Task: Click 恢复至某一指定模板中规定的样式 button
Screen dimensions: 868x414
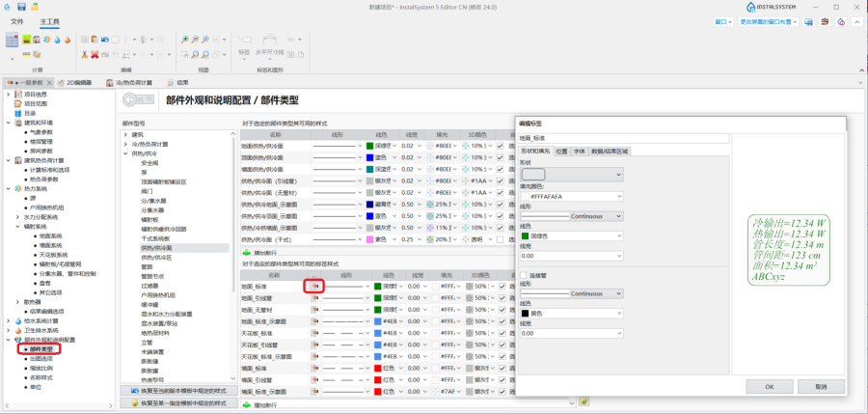Action: pyautogui.click(x=179, y=403)
